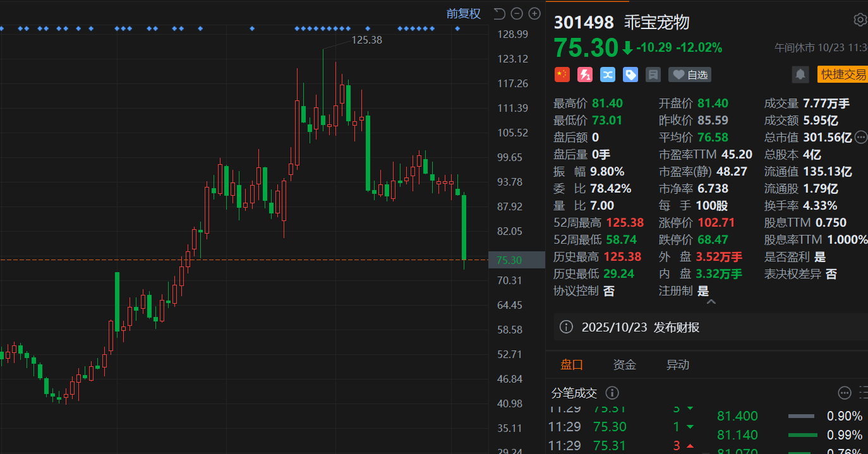This screenshot has height=454, width=868.
Task: Collapse the quote details panel chevron
Action: point(711,302)
